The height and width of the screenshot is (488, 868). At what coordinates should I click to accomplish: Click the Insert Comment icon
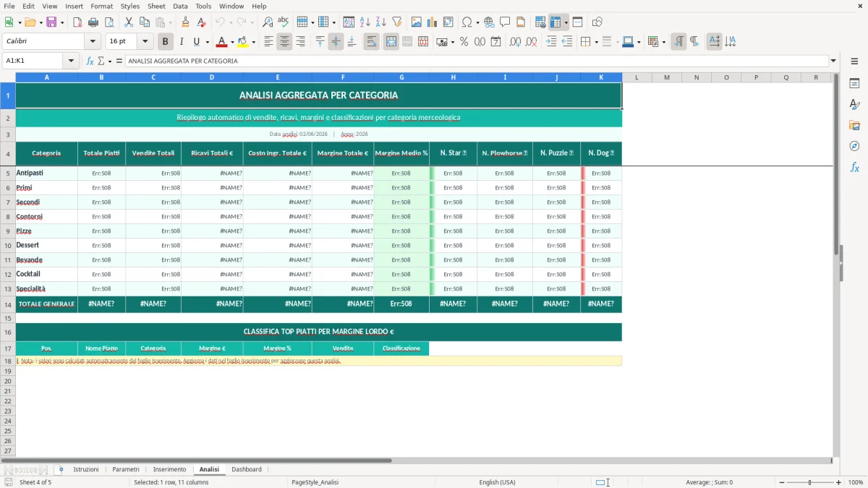pos(505,22)
